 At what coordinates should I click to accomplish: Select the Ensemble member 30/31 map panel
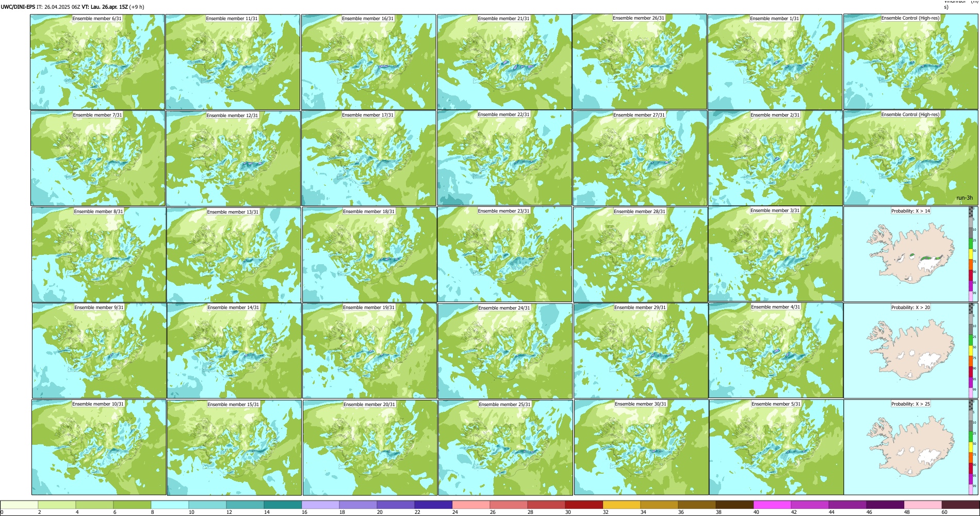tap(641, 447)
